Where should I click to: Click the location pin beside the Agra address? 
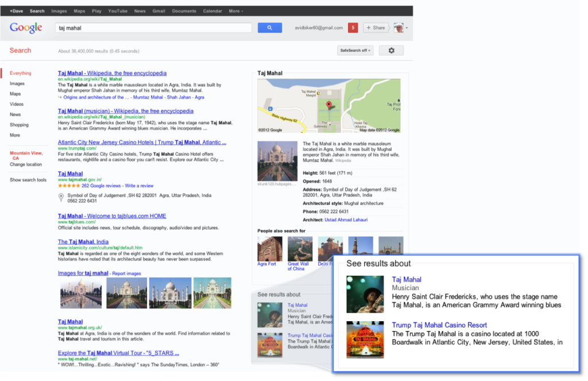(x=61, y=198)
